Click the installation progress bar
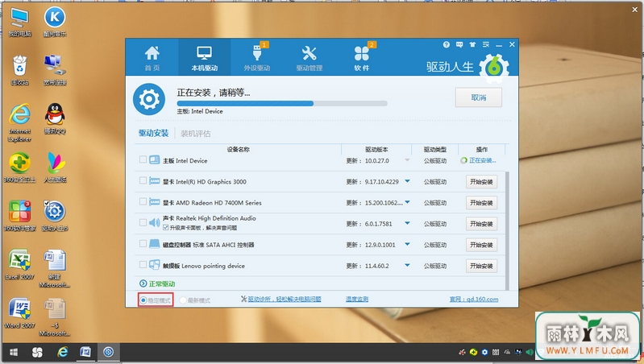This screenshot has height=364, width=644. (x=282, y=103)
